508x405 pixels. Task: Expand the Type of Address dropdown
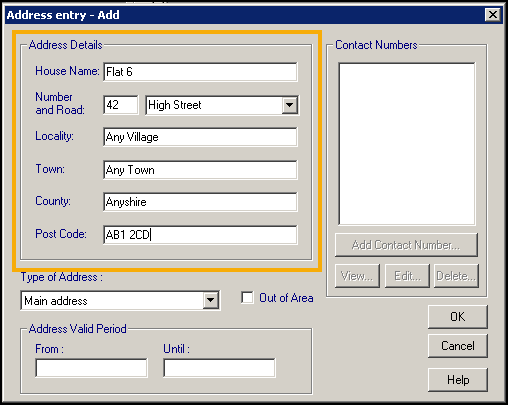[211, 300]
